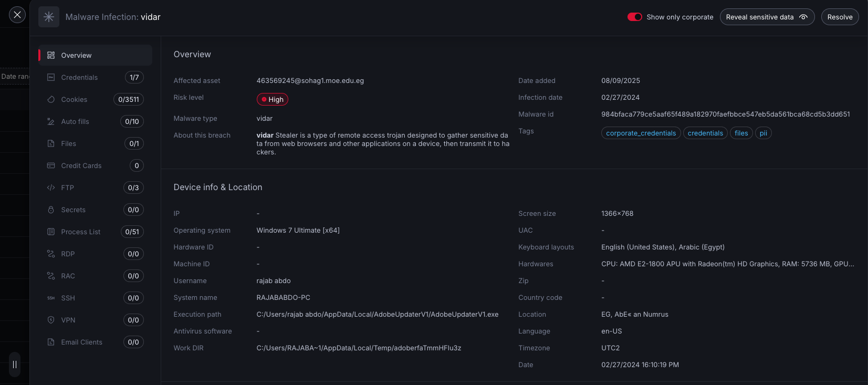868x385 pixels.
Task: Select the VPN menu label
Action: (x=68, y=320)
